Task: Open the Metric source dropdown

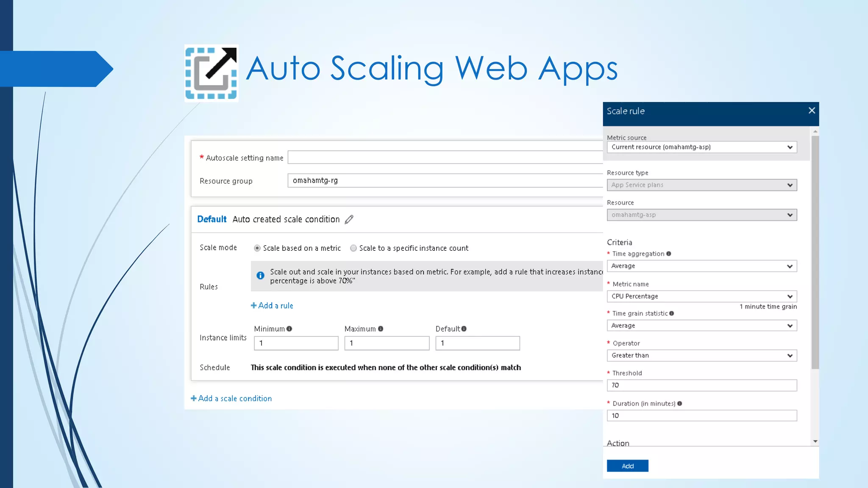Action: click(x=702, y=147)
